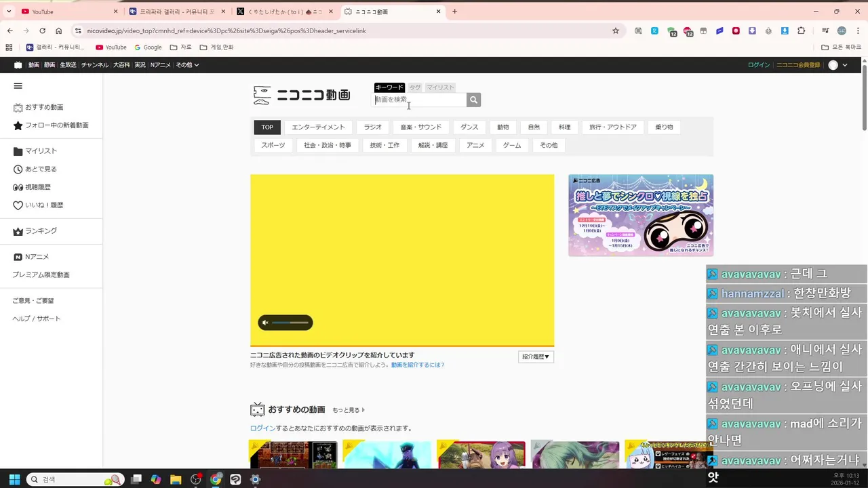Click the mute speaker icon on video
Viewport: 868px width, 488px height.
point(265,323)
